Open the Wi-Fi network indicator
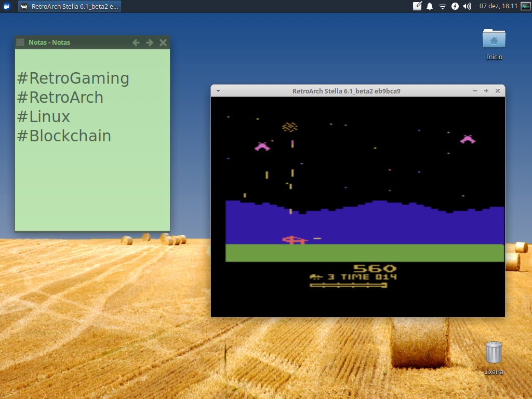 [x=442, y=6]
